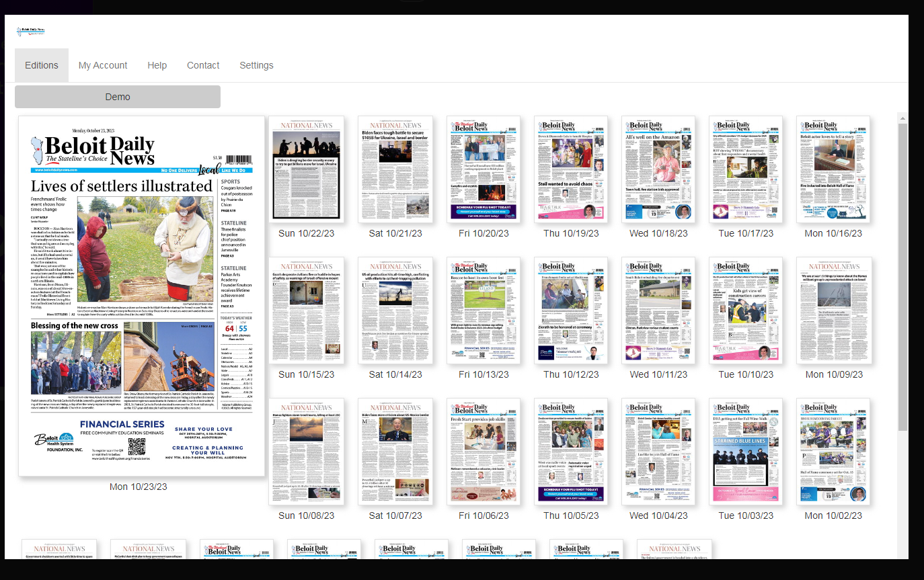Open the Mon 10/02/23 edition thumbnail
This screenshot has height=580, width=924.
(833, 452)
